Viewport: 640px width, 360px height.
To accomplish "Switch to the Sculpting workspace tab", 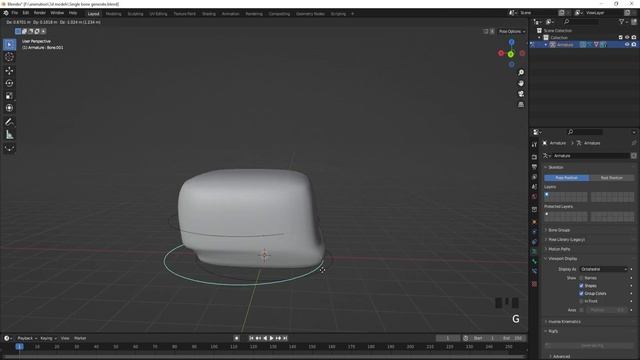I will pyautogui.click(x=136, y=14).
